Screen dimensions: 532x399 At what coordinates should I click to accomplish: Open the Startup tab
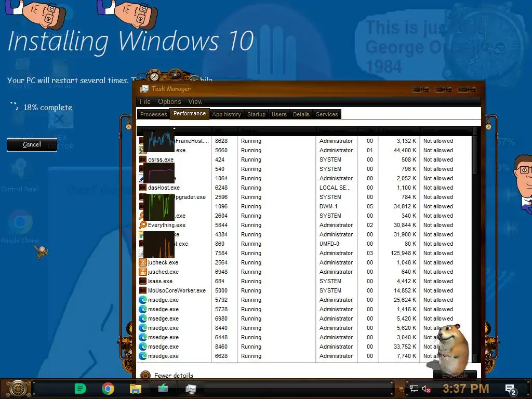256,114
